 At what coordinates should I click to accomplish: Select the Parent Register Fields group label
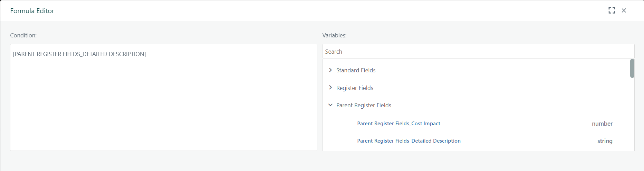(x=364, y=105)
